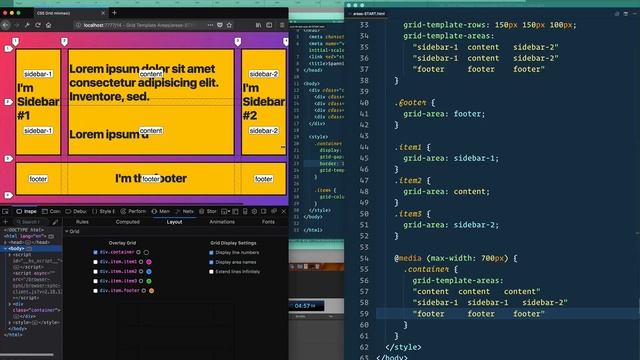
Task: Select the Layout sidebar tab
Action: 174,222
